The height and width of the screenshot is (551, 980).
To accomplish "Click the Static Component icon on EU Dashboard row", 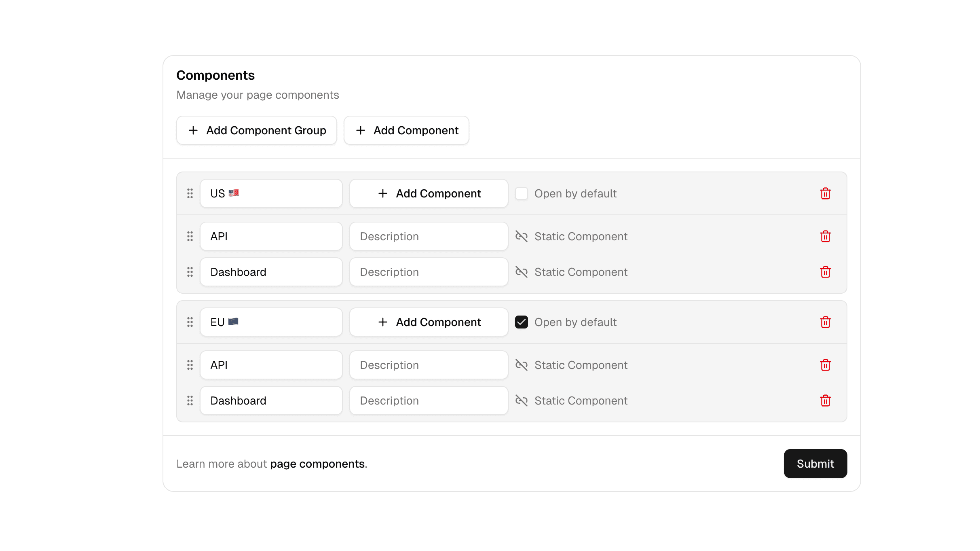I will 522,401.
